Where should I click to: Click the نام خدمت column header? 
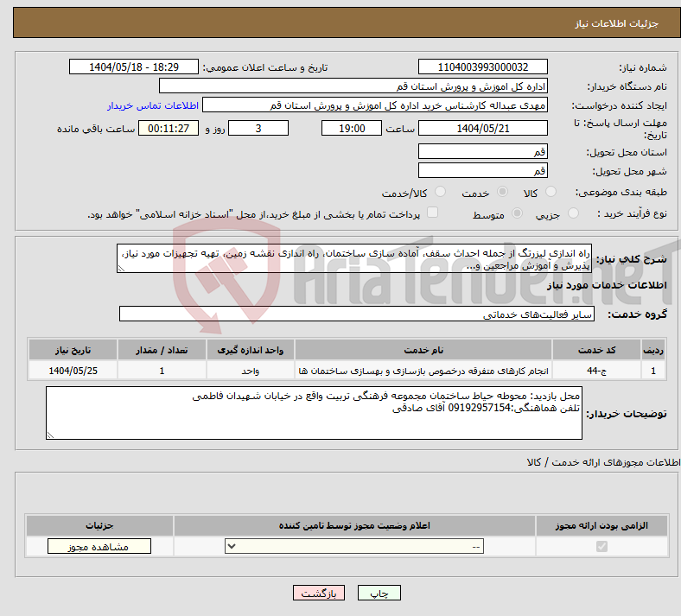coord(423,350)
